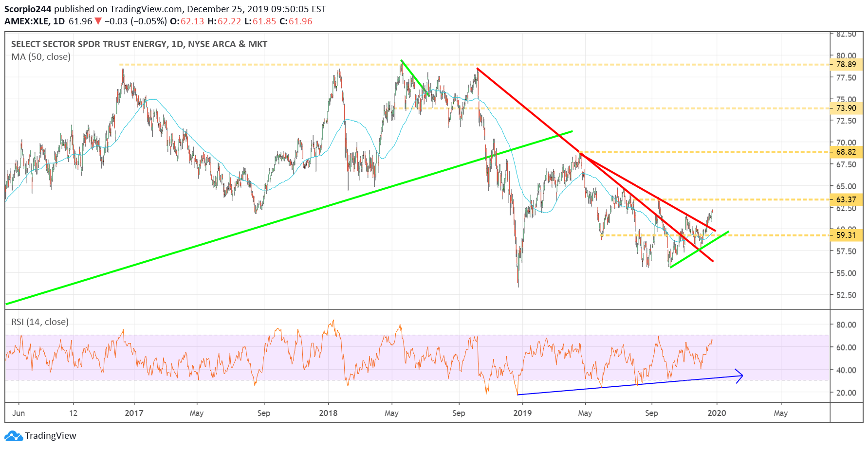The image size is (868, 449).
Task: Click the AMEX:XLE ticker symbol text
Action: tap(27, 21)
